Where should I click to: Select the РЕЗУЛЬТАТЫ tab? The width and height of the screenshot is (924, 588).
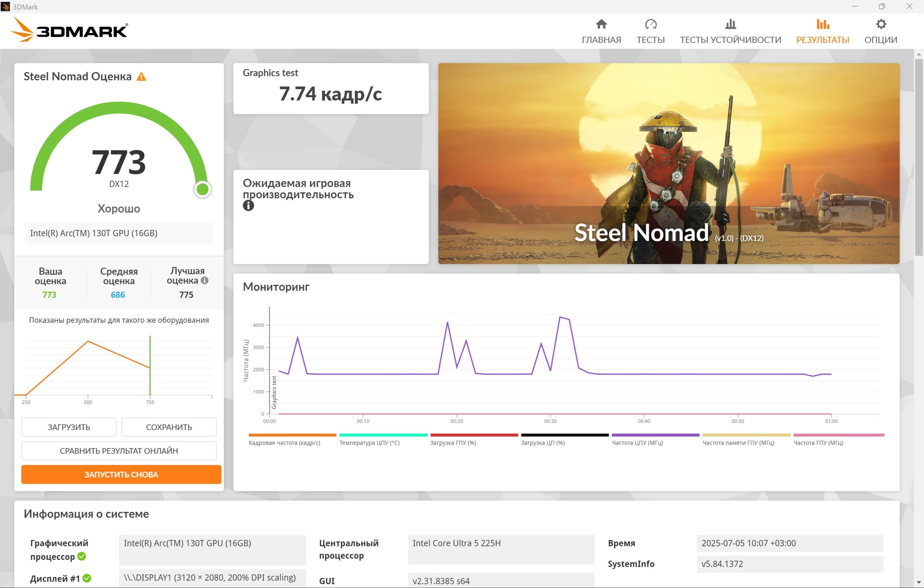822,31
